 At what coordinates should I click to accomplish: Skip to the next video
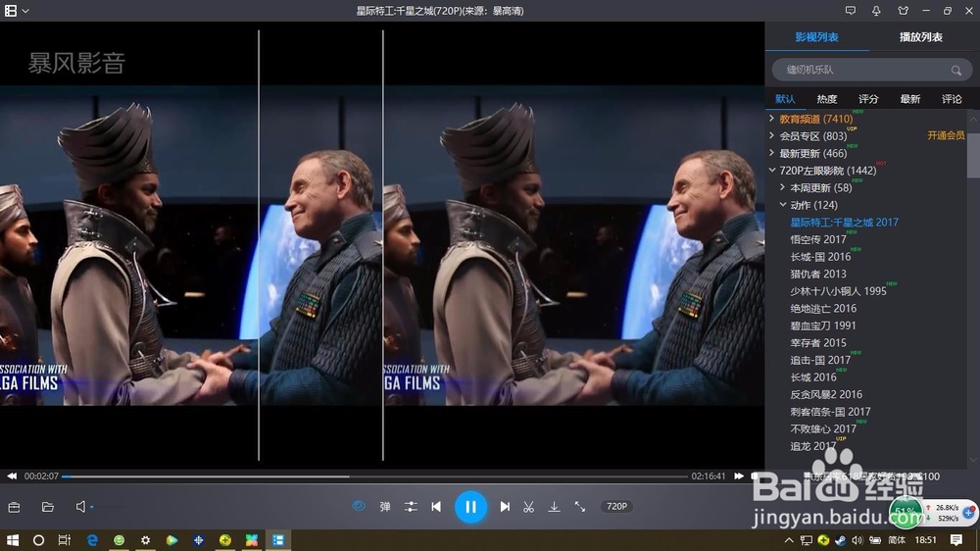tap(505, 507)
